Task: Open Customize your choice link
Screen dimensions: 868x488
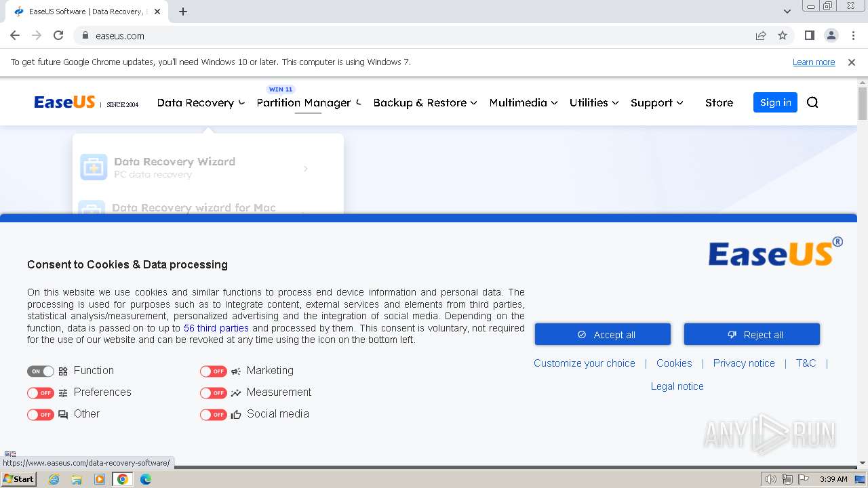Action: 585,363
